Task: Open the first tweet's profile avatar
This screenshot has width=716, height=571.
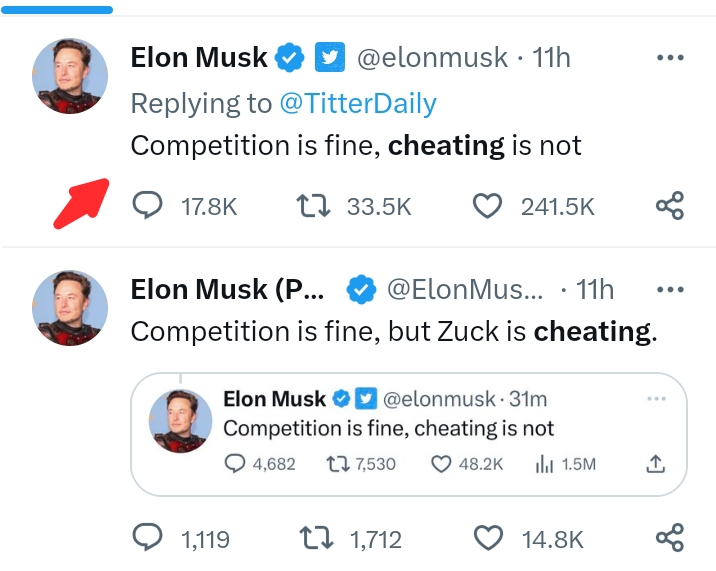Action: click(70, 75)
